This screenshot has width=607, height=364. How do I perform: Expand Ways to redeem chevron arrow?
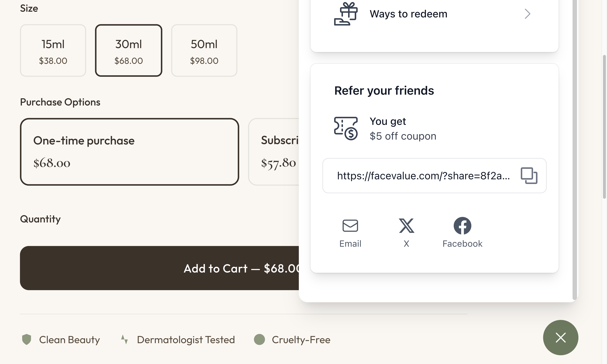pos(528,14)
